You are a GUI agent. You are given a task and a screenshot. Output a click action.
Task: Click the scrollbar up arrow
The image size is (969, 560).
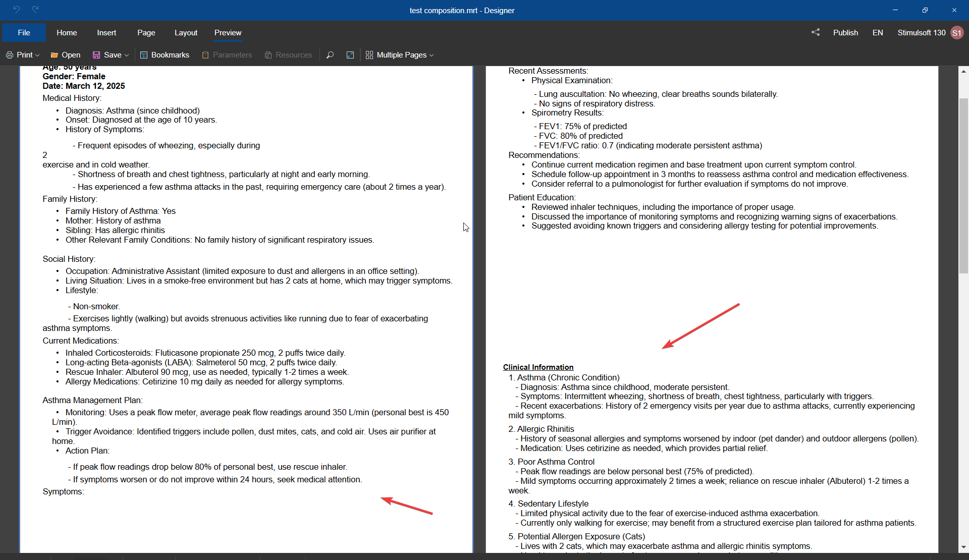(x=963, y=71)
